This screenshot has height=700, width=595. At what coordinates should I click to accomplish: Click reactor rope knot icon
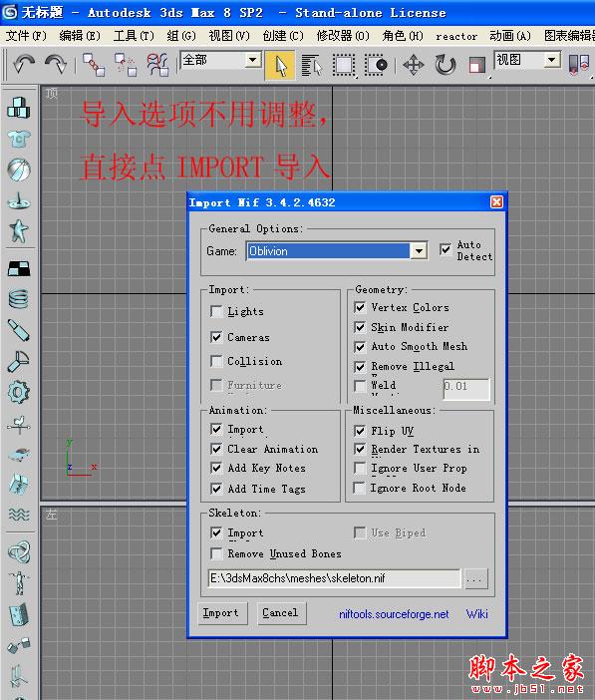[x=19, y=551]
